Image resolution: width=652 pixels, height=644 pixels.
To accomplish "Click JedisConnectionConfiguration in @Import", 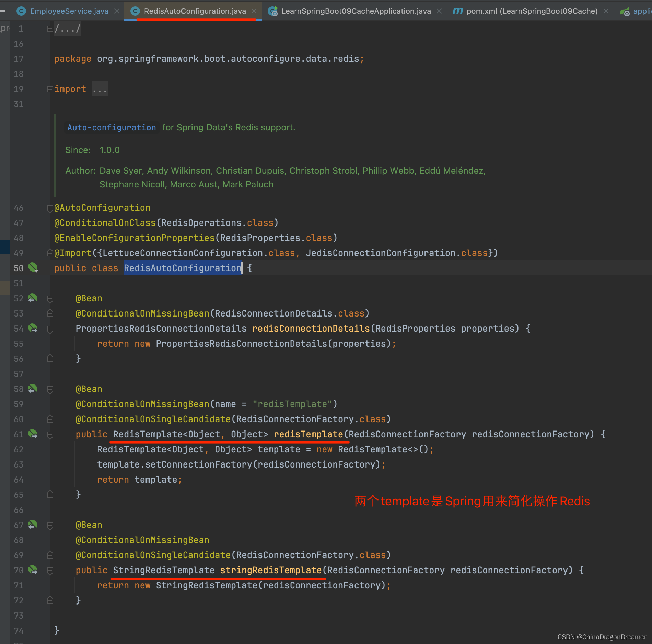I will [381, 253].
